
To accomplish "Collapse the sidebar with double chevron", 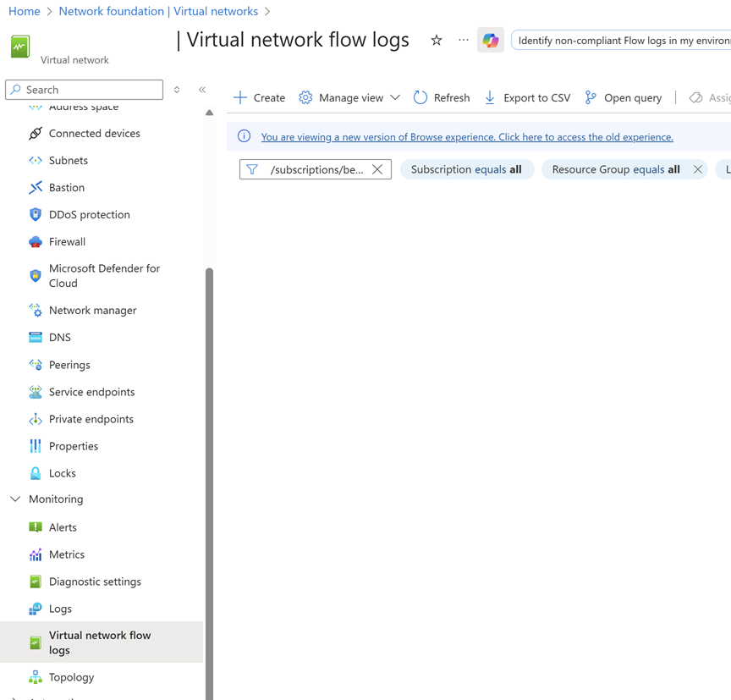I will (202, 90).
